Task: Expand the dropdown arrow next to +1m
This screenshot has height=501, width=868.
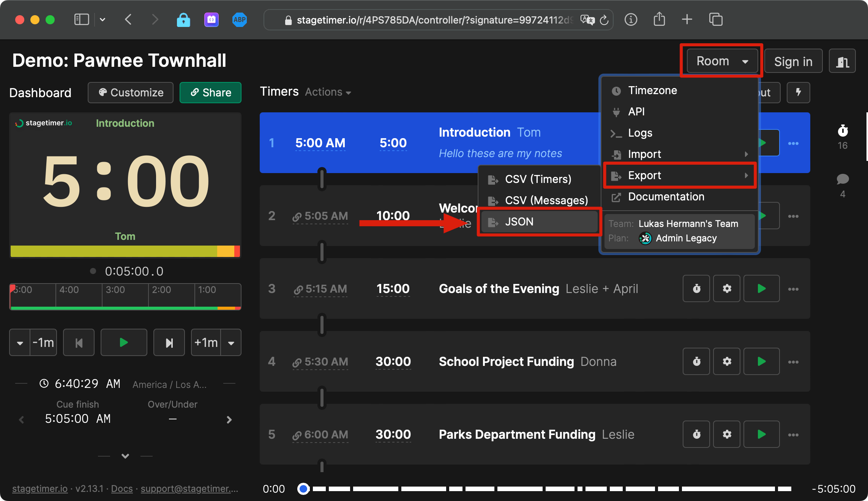Action: pyautogui.click(x=231, y=342)
